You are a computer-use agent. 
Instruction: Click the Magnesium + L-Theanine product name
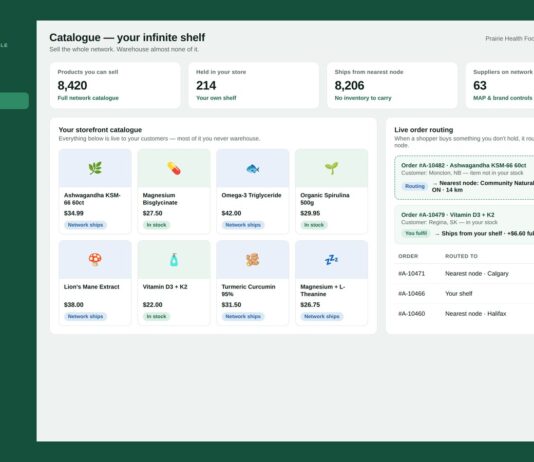(323, 290)
